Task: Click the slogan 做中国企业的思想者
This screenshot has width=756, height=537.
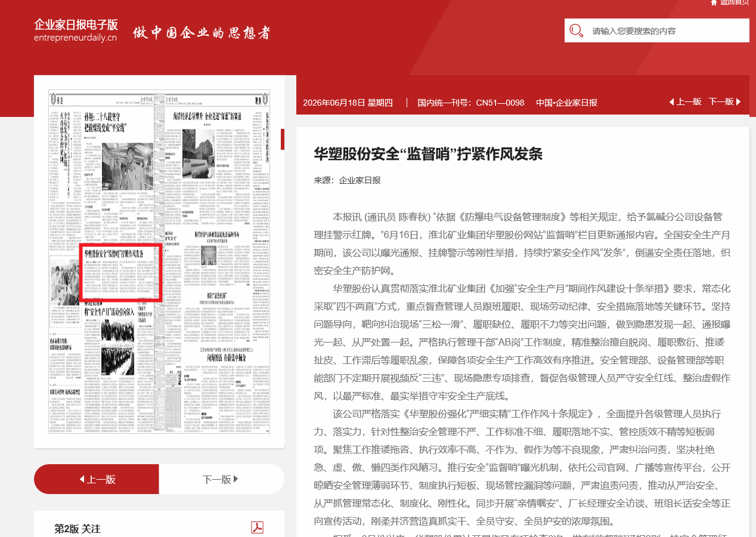Action: coord(202,32)
